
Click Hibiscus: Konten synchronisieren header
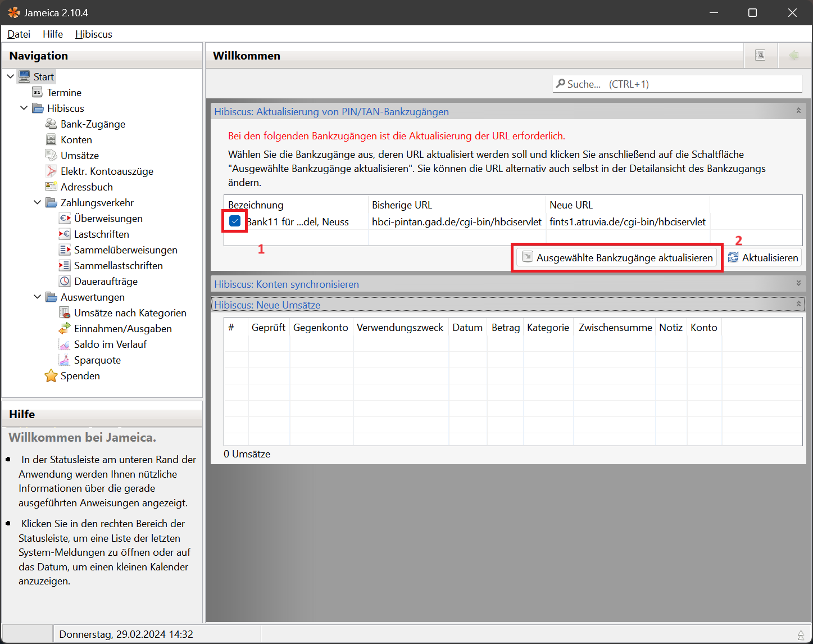[287, 284]
